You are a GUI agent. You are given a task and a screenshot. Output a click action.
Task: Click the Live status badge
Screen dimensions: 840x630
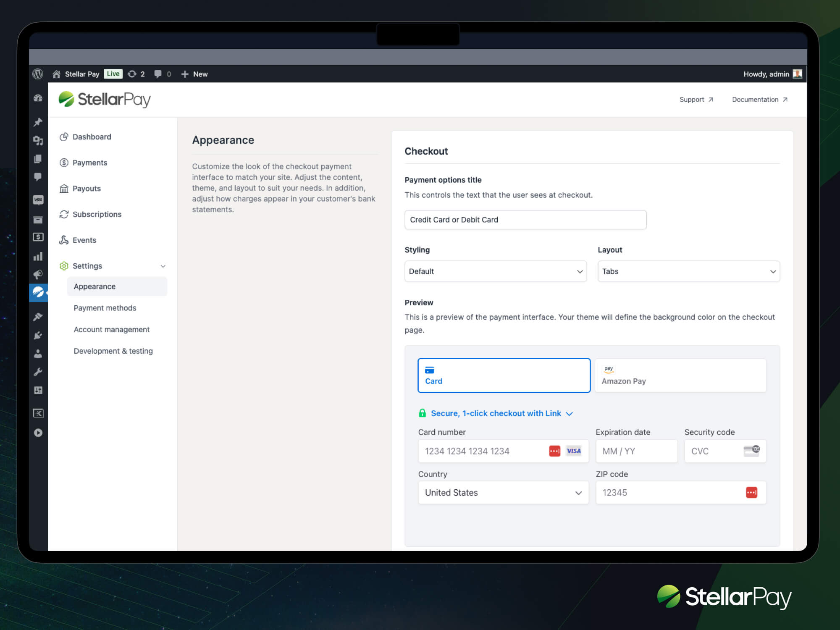tap(113, 74)
